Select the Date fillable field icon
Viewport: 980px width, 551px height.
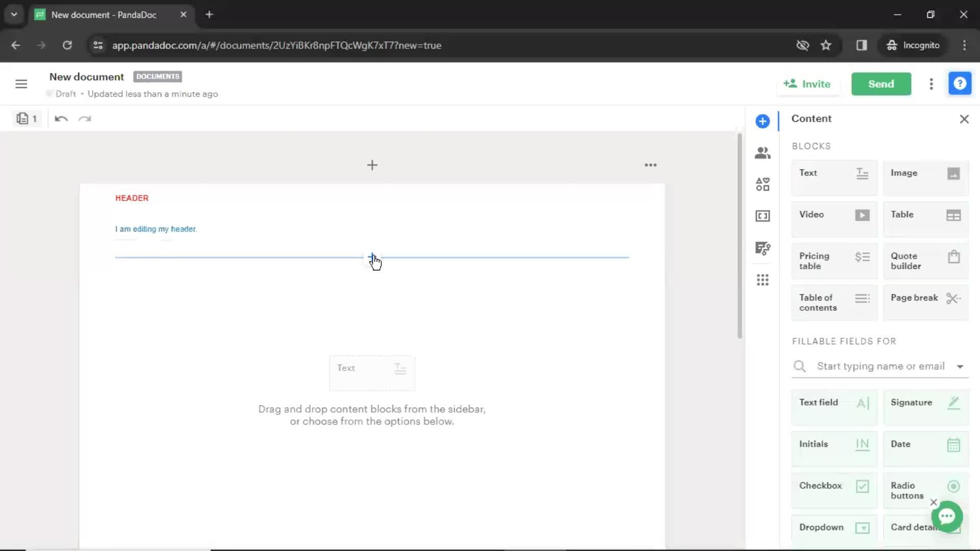point(955,443)
